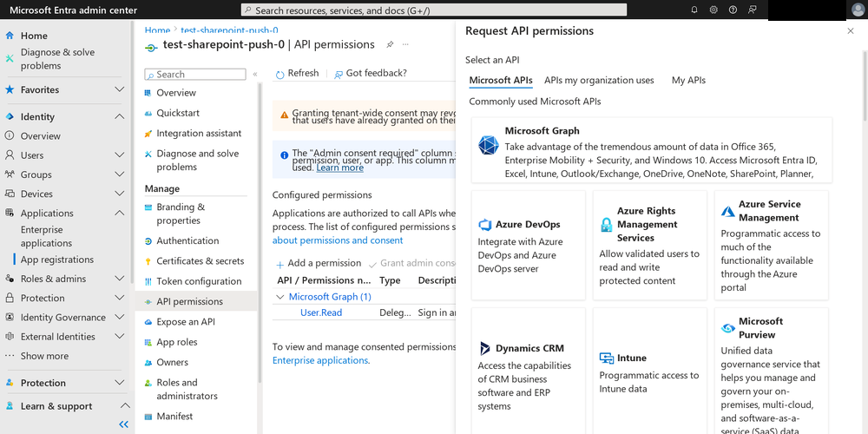Click the top search resources box
This screenshot has height=434, width=868.
coord(434,10)
